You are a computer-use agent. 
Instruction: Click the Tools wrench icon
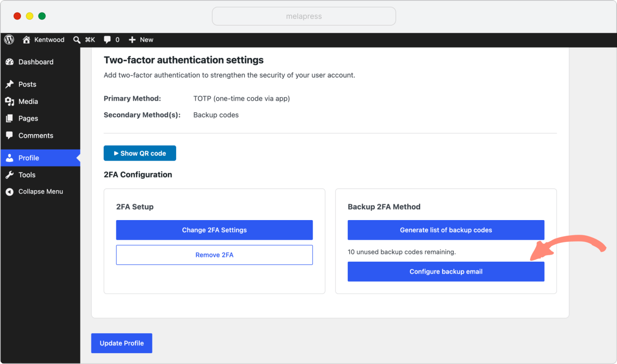9,175
